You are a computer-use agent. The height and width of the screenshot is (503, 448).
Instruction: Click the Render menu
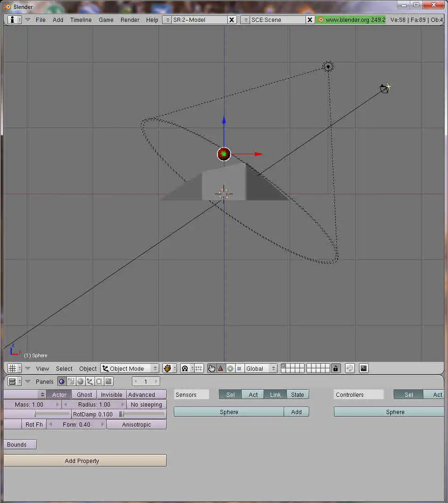click(129, 20)
